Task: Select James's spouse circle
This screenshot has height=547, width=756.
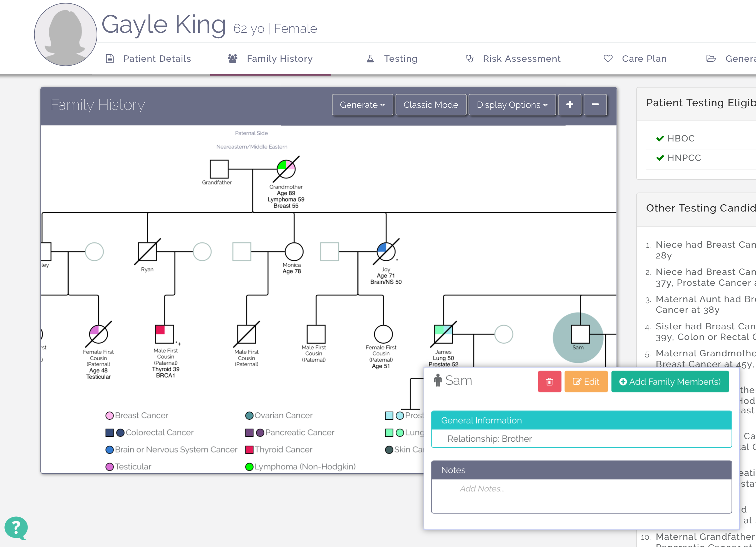Action: (503, 334)
